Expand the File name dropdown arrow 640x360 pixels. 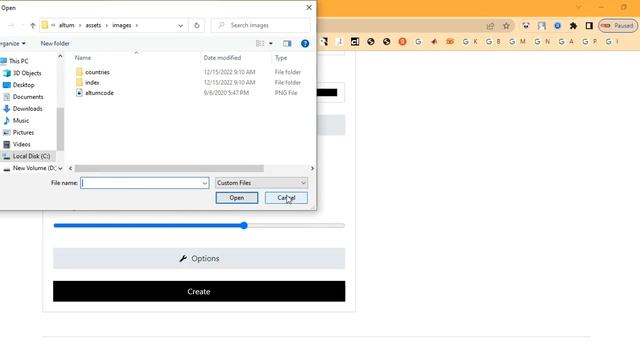tap(205, 183)
